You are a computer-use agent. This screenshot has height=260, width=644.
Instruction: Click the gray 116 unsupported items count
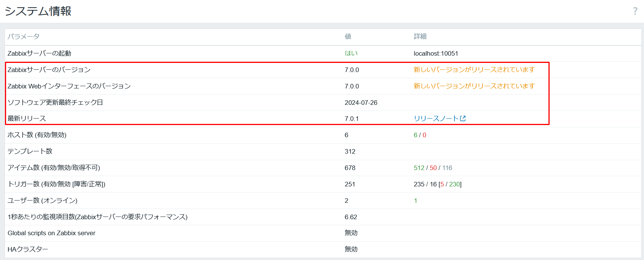point(447,168)
